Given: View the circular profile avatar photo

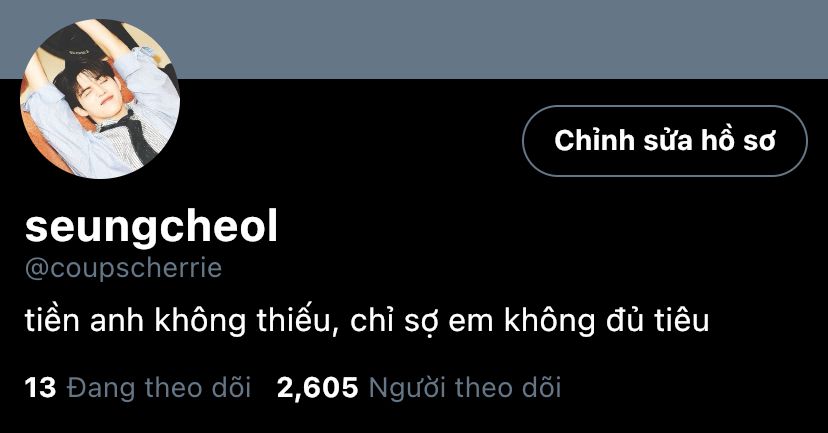Looking at the screenshot, I should (100, 99).
